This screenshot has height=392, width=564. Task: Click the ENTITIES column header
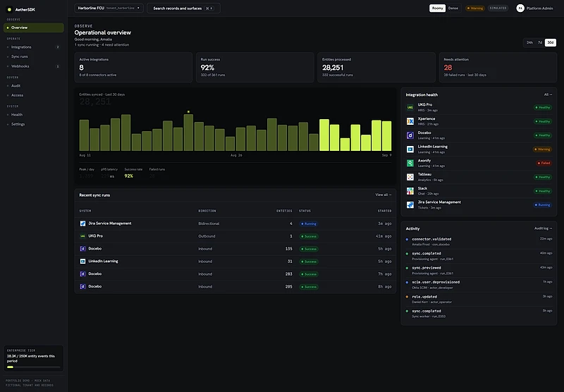click(x=284, y=211)
